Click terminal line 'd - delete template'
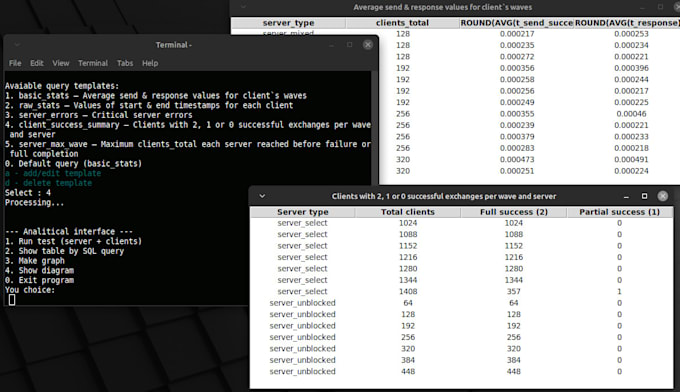Image resolution: width=680 pixels, height=392 pixels. coord(48,183)
